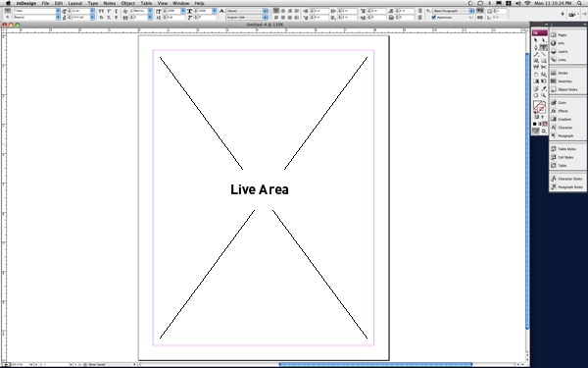Viewport: 588px width, 368px height.
Task: Click the vertical document scrollbar
Action: tap(527, 191)
